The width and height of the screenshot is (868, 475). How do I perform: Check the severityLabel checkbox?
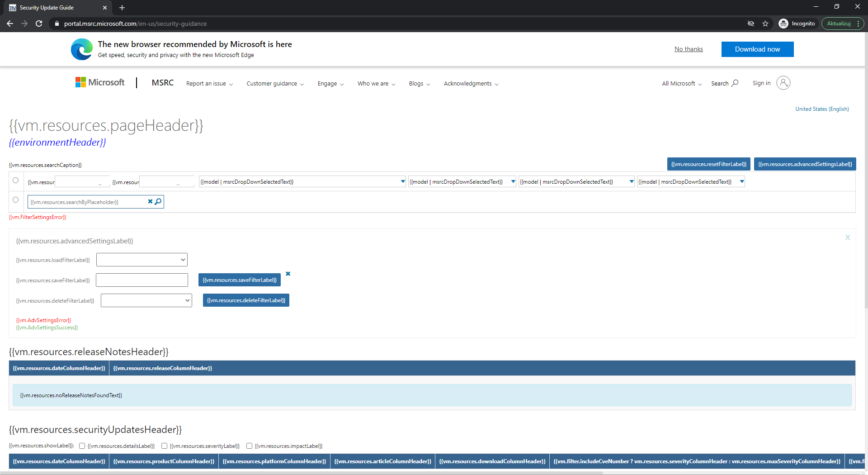click(165, 446)
